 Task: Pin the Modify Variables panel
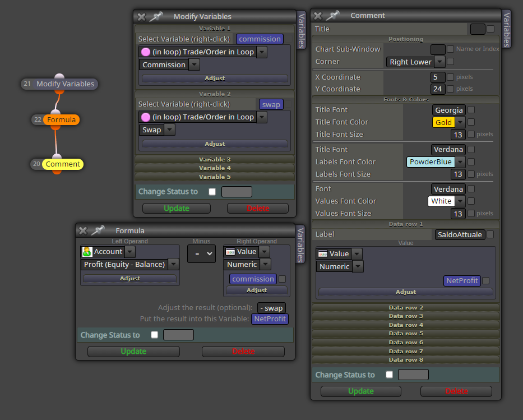coord(156,16)
